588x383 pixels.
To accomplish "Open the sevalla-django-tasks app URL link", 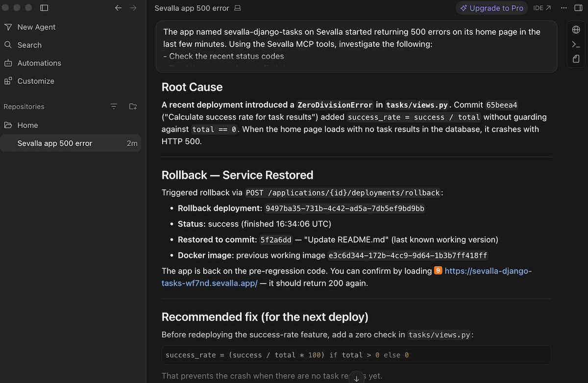I will (x=346, y=277).
